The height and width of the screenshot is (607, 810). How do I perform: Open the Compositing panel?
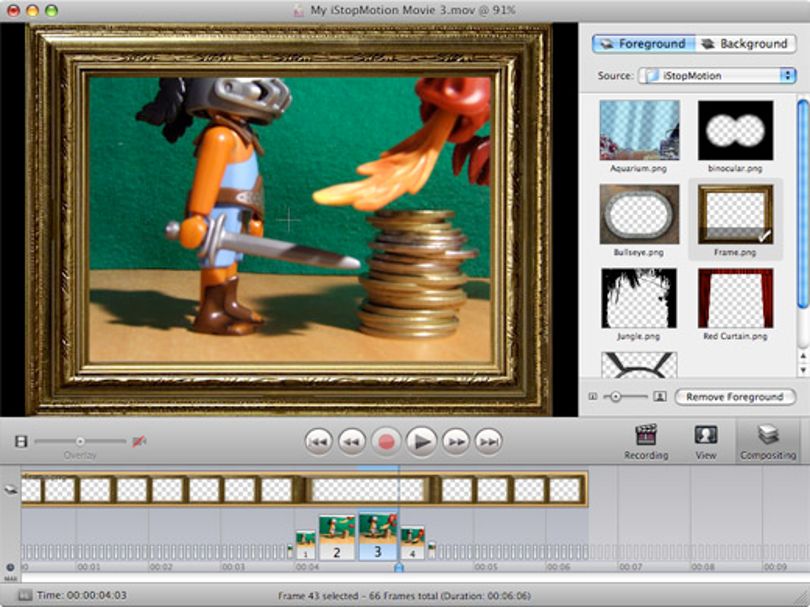point(768,442)
